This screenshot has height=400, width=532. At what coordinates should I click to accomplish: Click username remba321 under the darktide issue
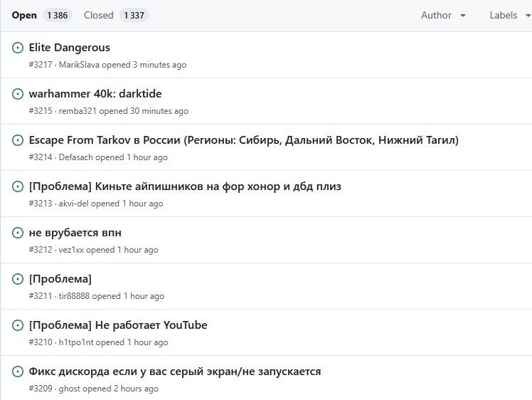pyautogui.click(x=78, y=111)
